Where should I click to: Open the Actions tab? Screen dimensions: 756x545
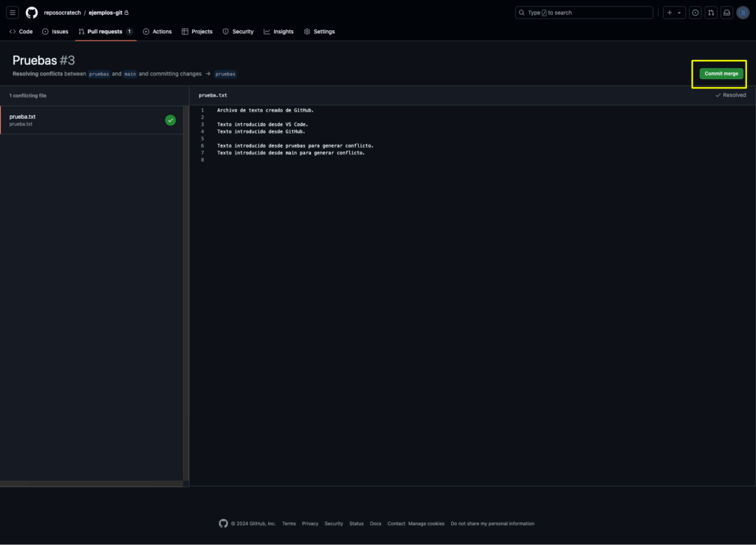[x=157, y=31]
